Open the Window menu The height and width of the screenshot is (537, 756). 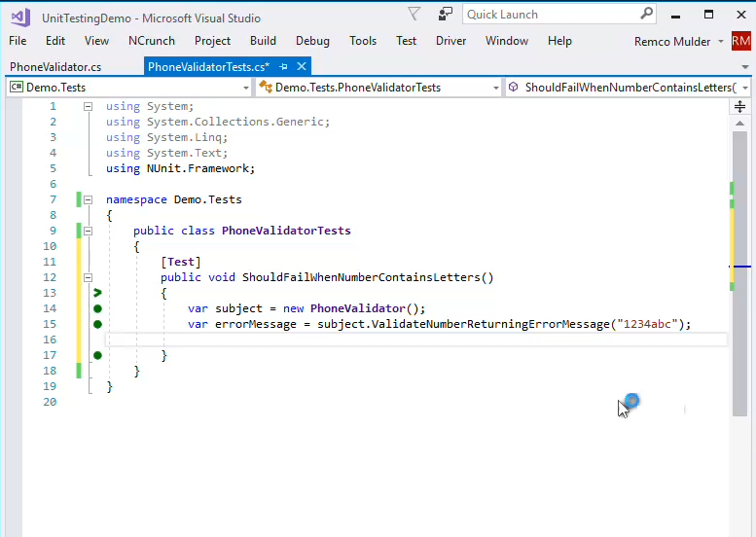pyautogui.click(x=507, y=41)
